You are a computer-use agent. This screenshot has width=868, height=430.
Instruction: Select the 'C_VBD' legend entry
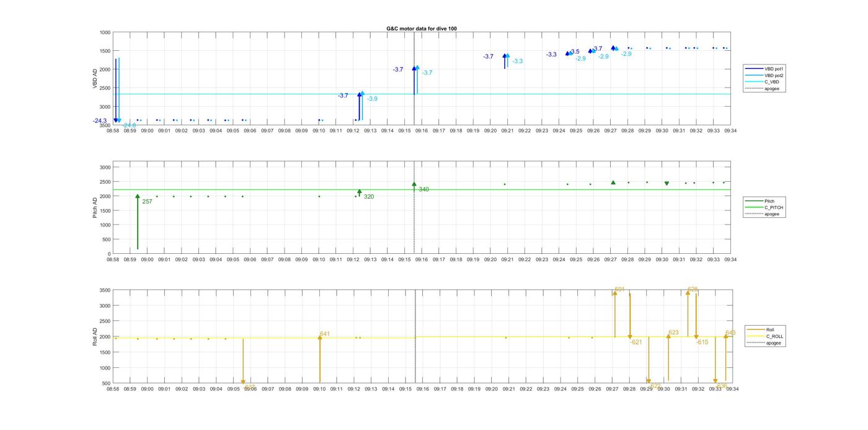pos(762,82)
